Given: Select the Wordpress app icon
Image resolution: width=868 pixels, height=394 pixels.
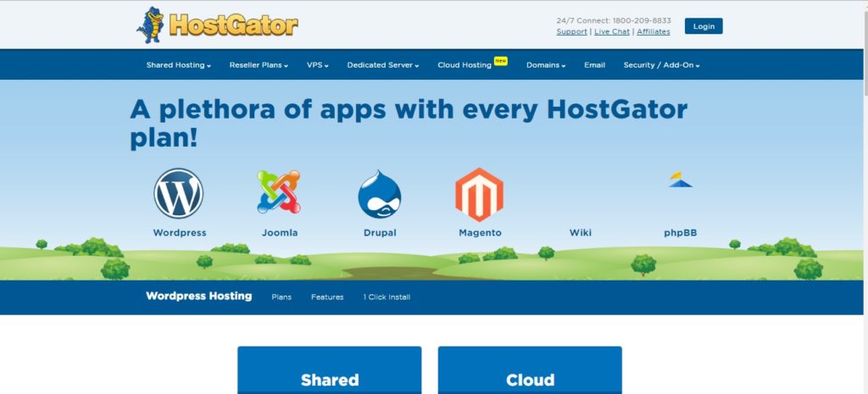Looking at the screenshot, I should point(178,193).
